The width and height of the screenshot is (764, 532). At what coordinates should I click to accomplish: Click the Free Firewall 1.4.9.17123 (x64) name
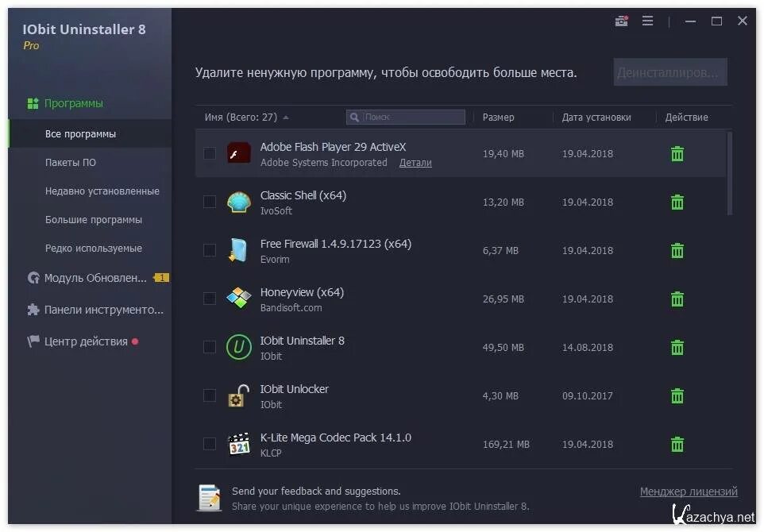pyautogui.click(x=336, y=244)
